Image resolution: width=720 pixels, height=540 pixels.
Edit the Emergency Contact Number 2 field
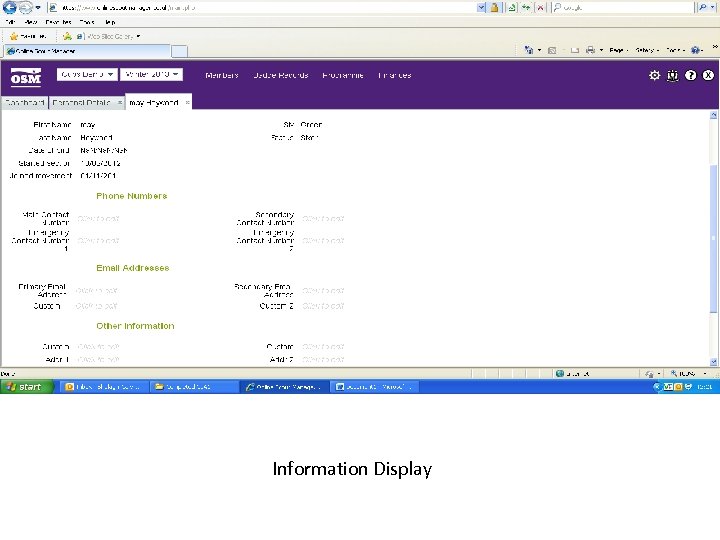(x=323, y=240)
